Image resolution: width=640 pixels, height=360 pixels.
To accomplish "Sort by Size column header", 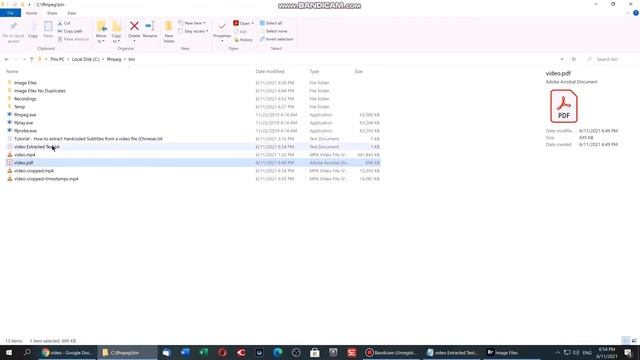I will (x=358, y=71).
